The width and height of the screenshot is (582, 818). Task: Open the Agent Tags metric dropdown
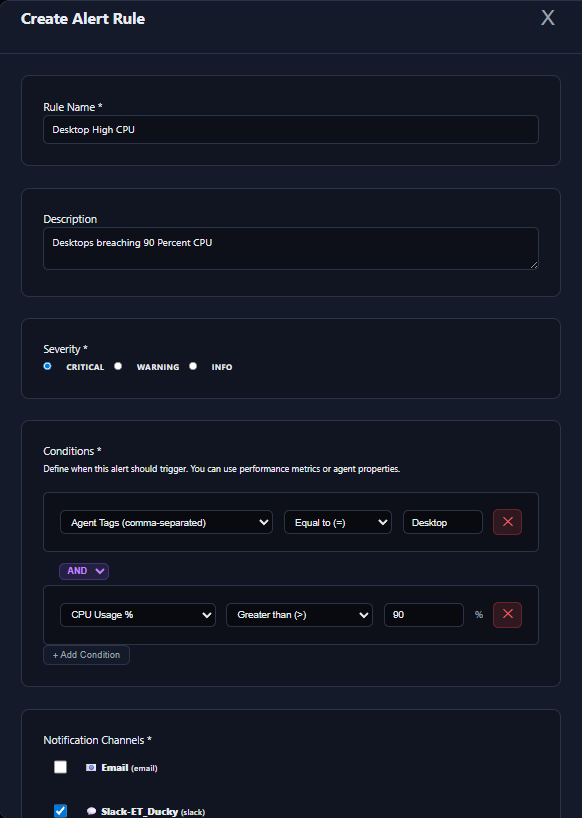[x=166, y=521]
